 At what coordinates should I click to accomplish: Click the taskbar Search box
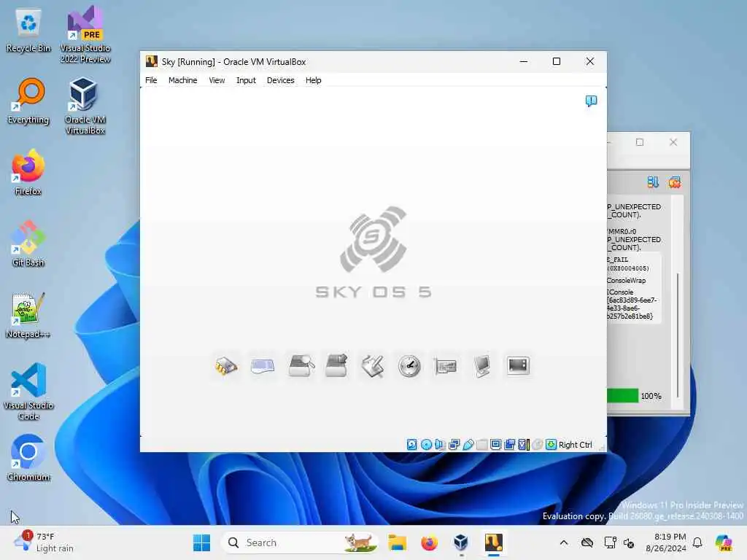point(299,542)
